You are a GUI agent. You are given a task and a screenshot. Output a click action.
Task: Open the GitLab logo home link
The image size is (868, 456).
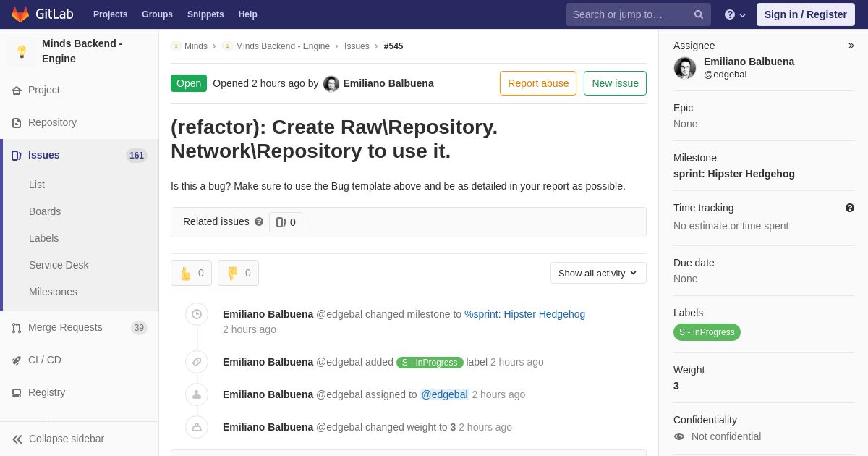point(42,14)
